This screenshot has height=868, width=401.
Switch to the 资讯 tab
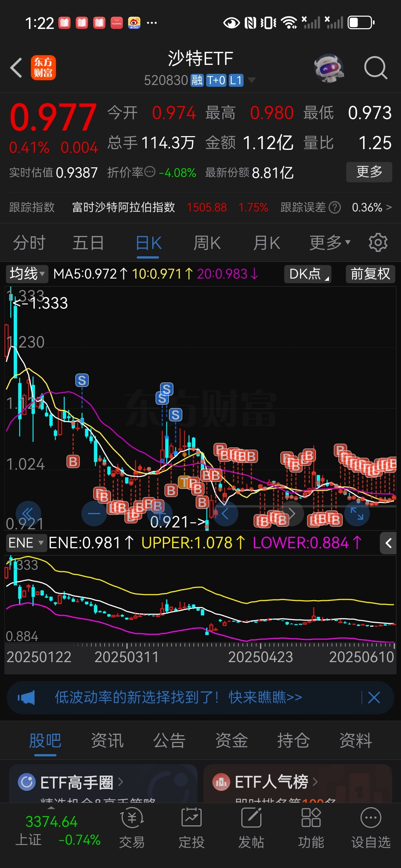tap(107, 740)
